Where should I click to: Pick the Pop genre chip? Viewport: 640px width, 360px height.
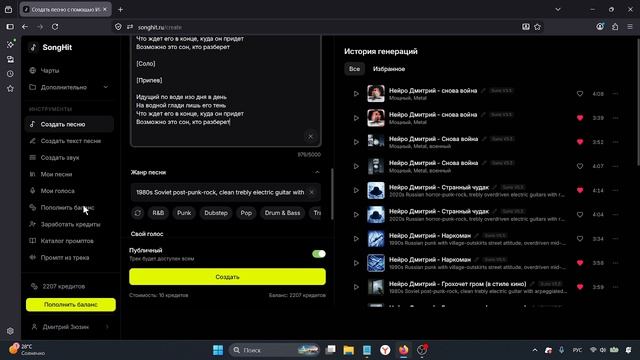[x=246, y=213]
